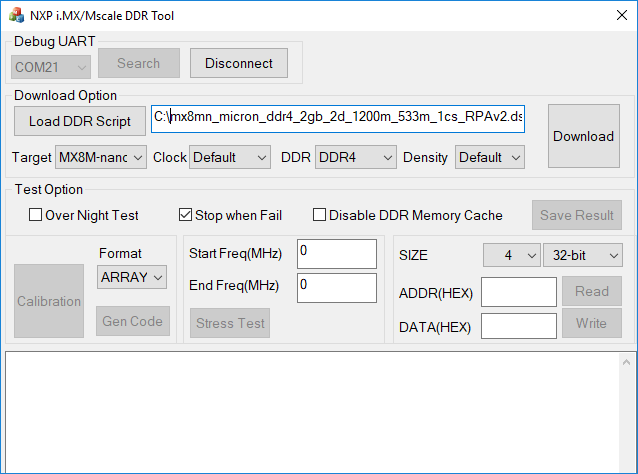Enable the Over Night Test checkbox
The width and height of the screenshot is (638, 474).
click(36, 215)
